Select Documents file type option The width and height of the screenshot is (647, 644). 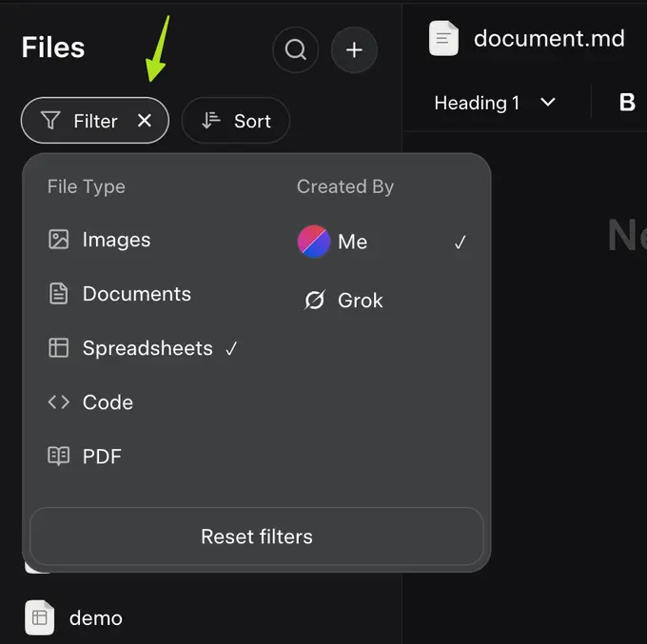point(136,294)
